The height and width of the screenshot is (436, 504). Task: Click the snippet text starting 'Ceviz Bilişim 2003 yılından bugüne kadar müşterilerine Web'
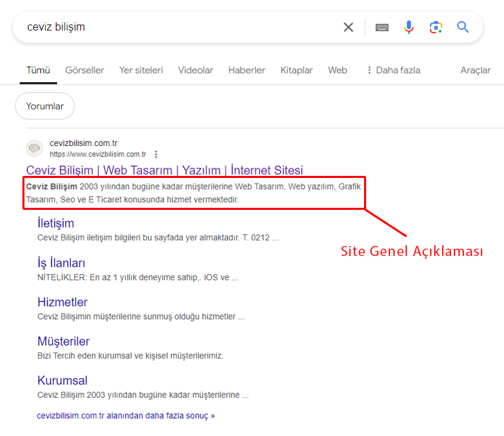point(194,193)
